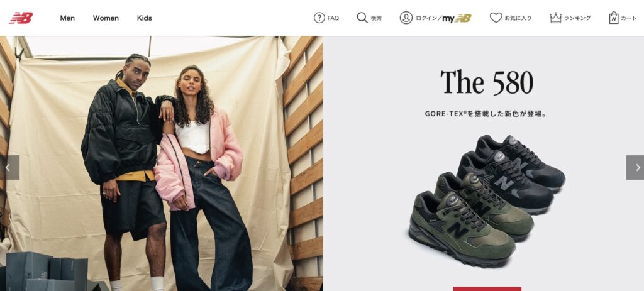Open the Men menu

[x=67, y=18]
